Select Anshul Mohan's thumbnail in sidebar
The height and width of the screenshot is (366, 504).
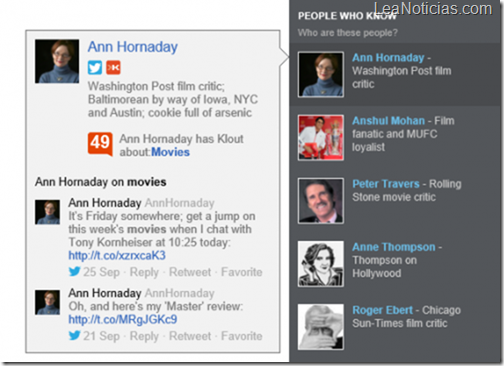321,138
